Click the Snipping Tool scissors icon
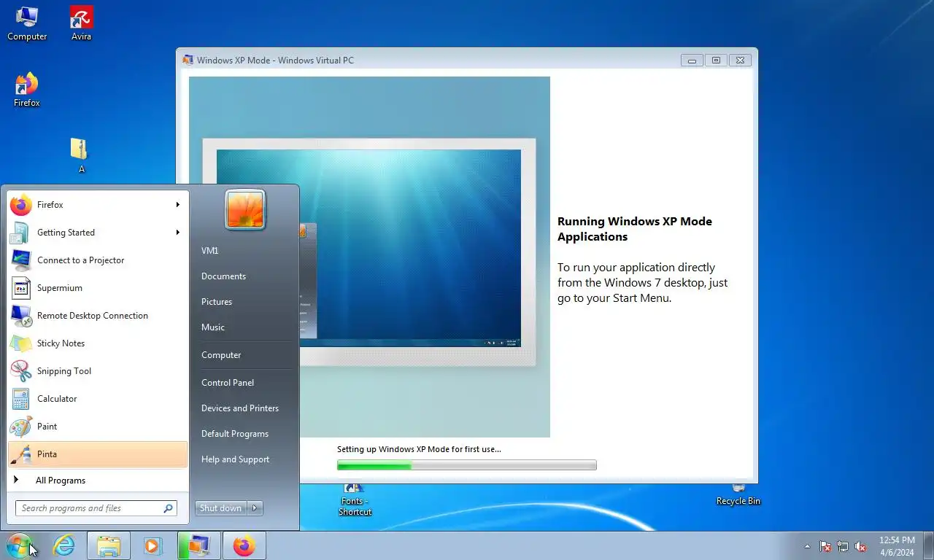The width and height of the screenshot is (934, 560). (x=20, y=371)
